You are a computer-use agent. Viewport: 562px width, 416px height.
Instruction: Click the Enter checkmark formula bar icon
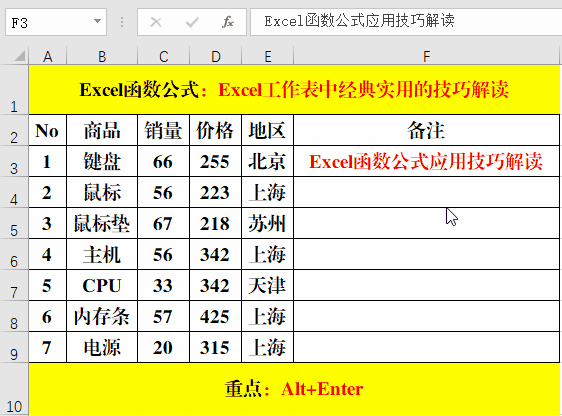click(192, 22)
